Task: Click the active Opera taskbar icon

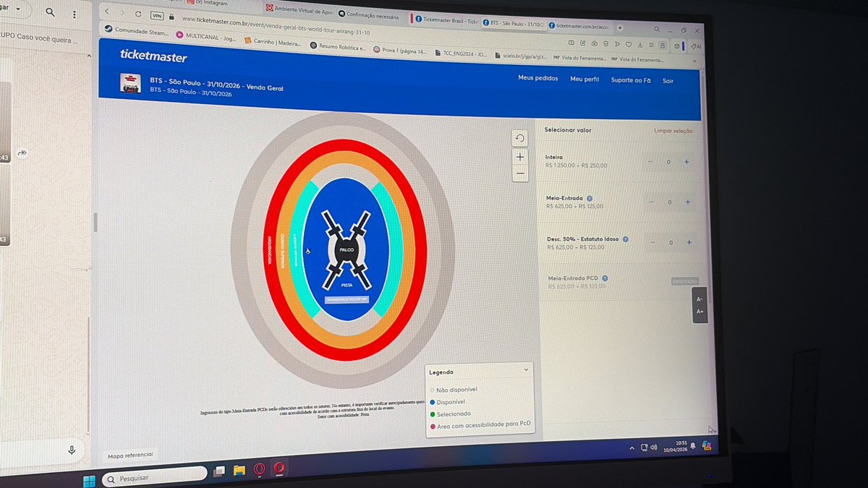Action: pyautogui.click(x=278, y=468)
